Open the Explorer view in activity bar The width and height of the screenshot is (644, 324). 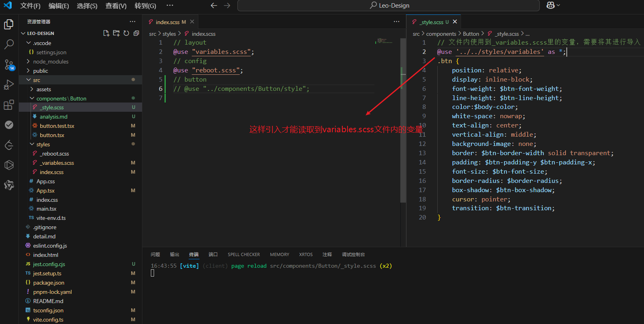tap(9, 25)
